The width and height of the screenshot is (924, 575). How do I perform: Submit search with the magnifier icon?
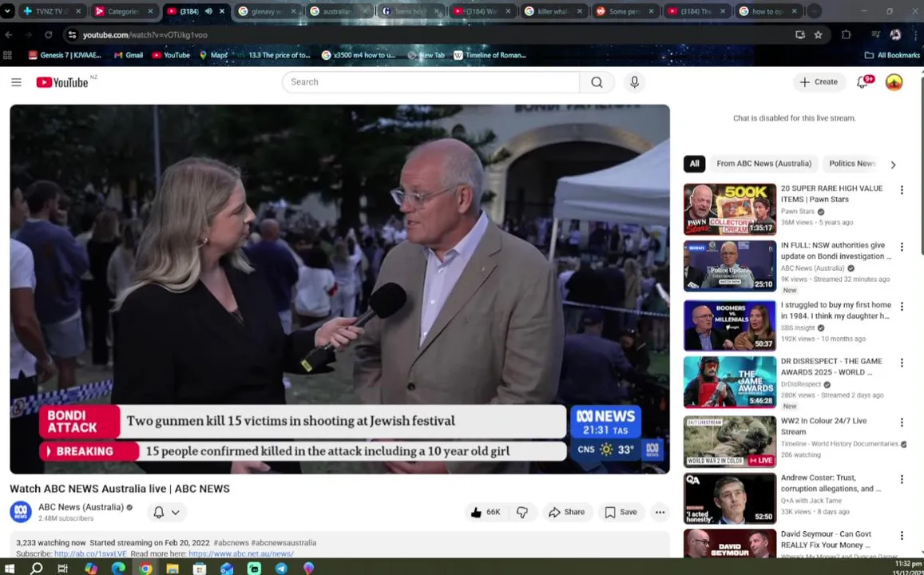click(x=597, y=82)
